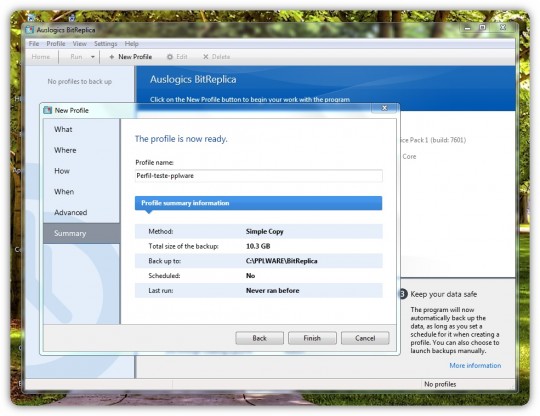540x416 pixels.
Task: Open the Help menu
Action: pyautogui.click(x=132, y=44)
